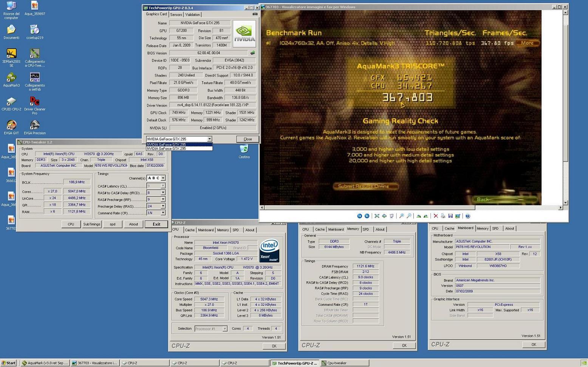
Task: Click Actual Size icon in image viewer
Action: 384,216
